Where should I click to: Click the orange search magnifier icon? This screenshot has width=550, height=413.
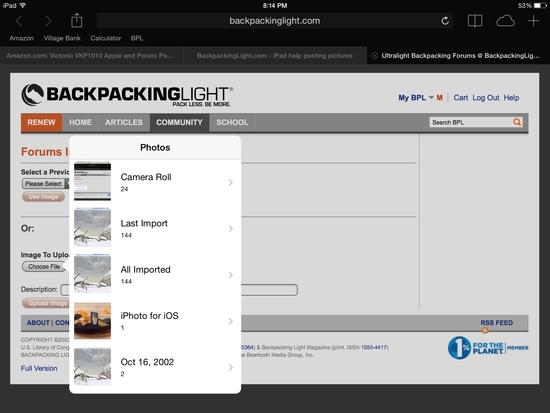(517, 122)
